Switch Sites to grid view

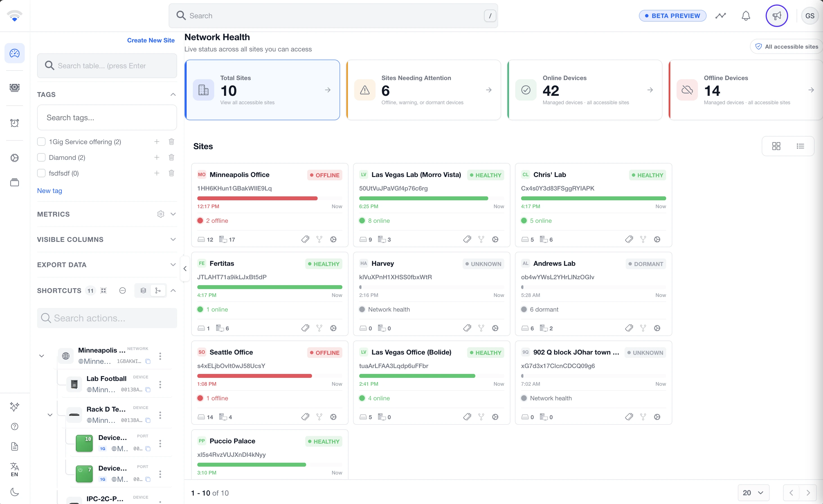[776, 146]
